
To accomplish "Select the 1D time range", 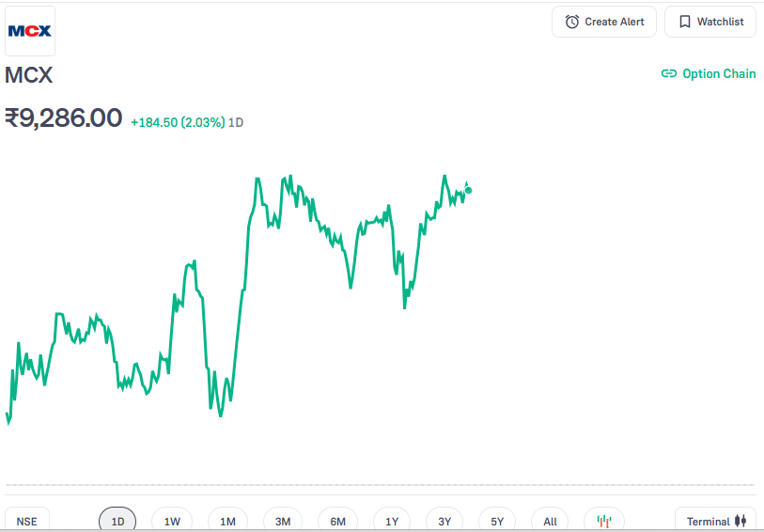I will (117, 521).
